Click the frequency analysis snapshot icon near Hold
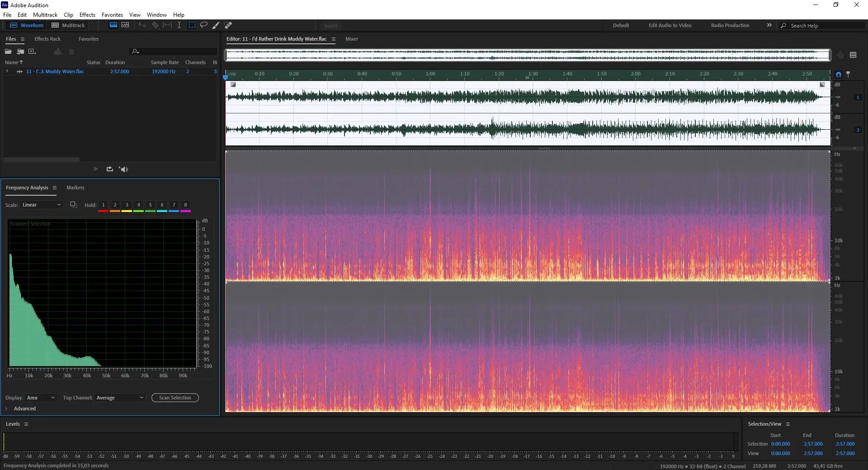This screenshot has height=470, width=868. coord(73,205)
